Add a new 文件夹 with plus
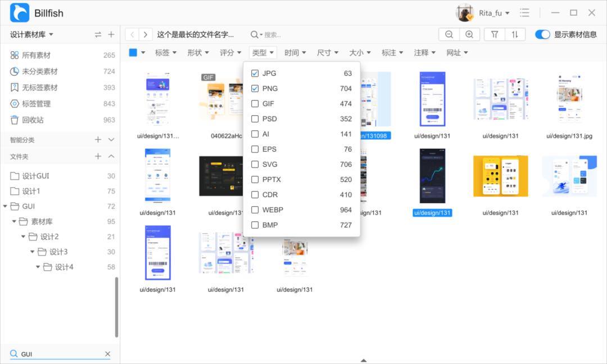 point(98,156)
